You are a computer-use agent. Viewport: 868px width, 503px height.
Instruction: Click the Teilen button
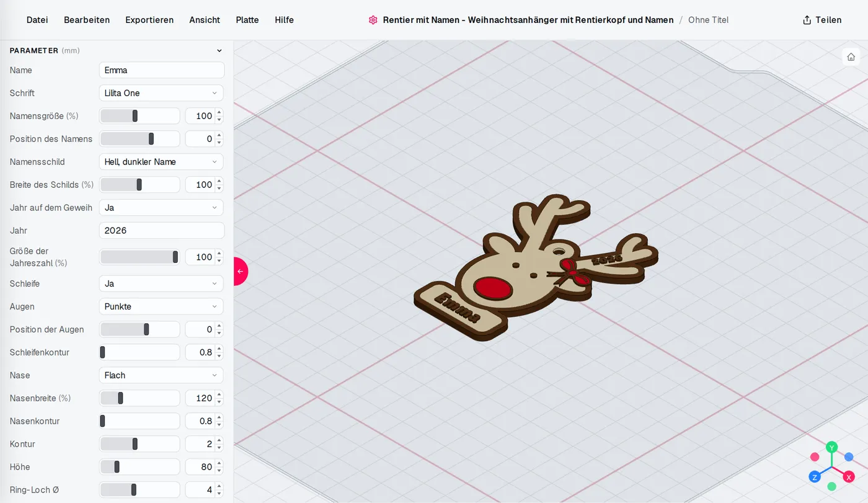(x=822, y=20)
